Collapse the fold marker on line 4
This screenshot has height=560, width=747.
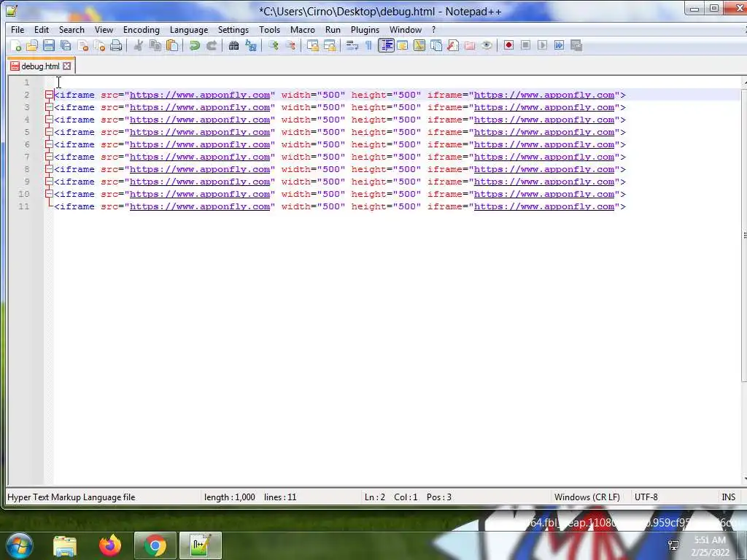[49, 120]
